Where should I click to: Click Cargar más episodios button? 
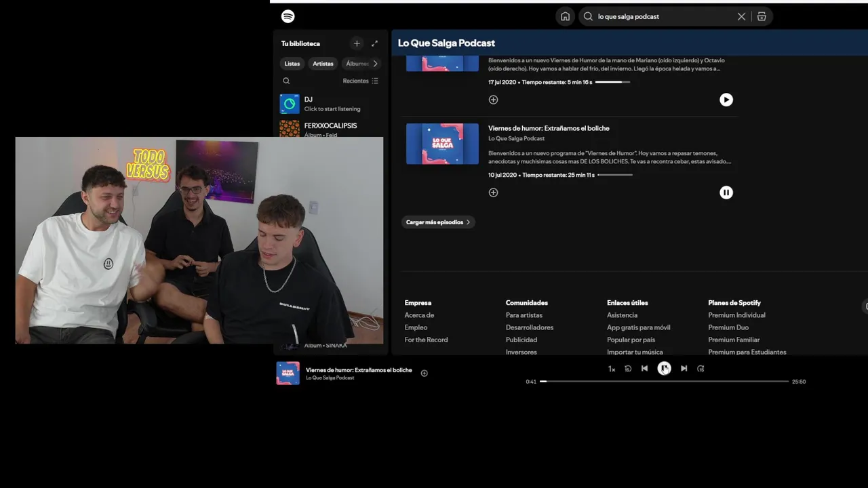(438, 222)
